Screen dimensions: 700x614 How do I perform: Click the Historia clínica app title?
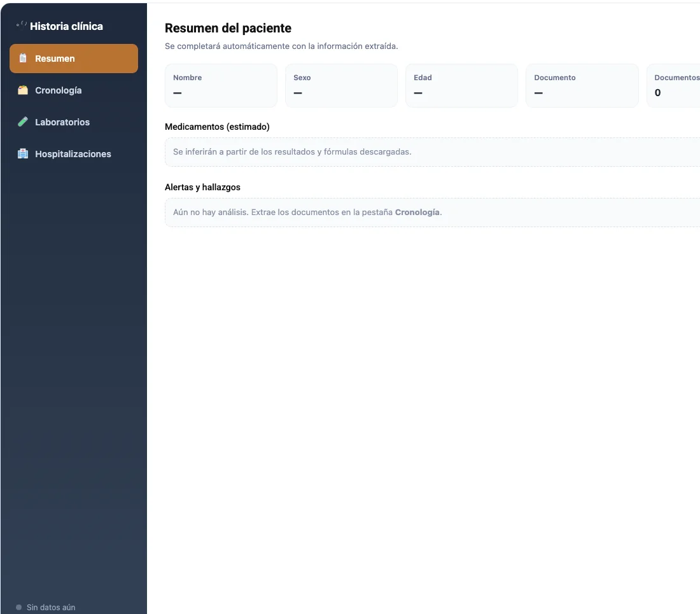(x=67, y=26)
